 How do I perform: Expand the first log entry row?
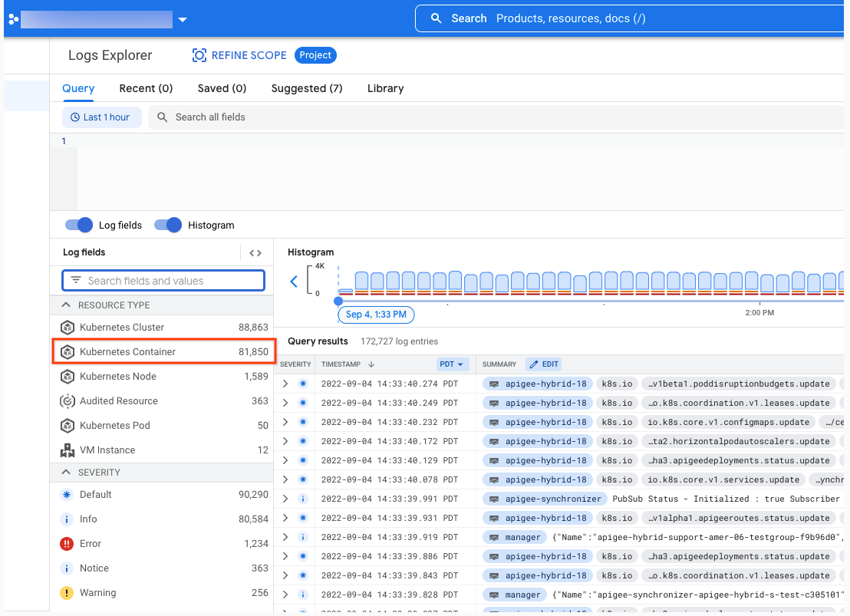(x=285, y=384)
